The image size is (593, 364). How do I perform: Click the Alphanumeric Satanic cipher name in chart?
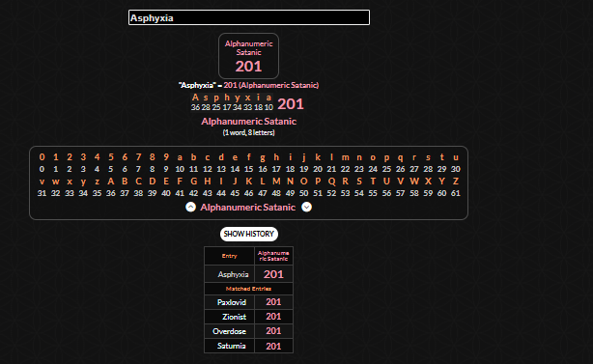tap(247, 208)
